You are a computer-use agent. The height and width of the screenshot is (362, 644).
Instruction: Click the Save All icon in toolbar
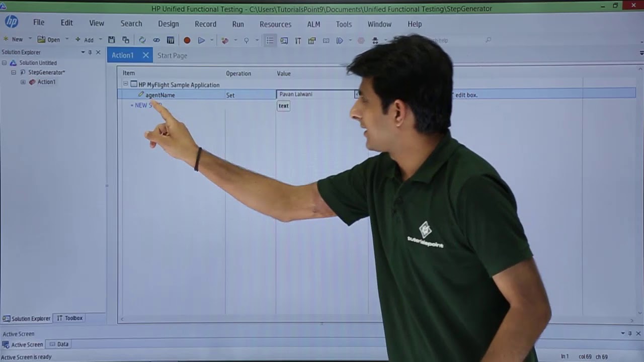click(126, 40)
